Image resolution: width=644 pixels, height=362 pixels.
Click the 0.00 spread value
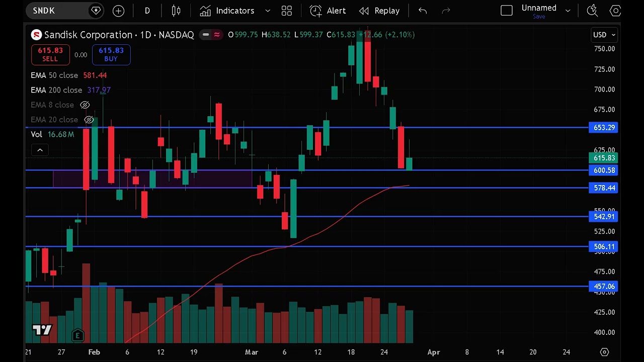coord(80,55)
